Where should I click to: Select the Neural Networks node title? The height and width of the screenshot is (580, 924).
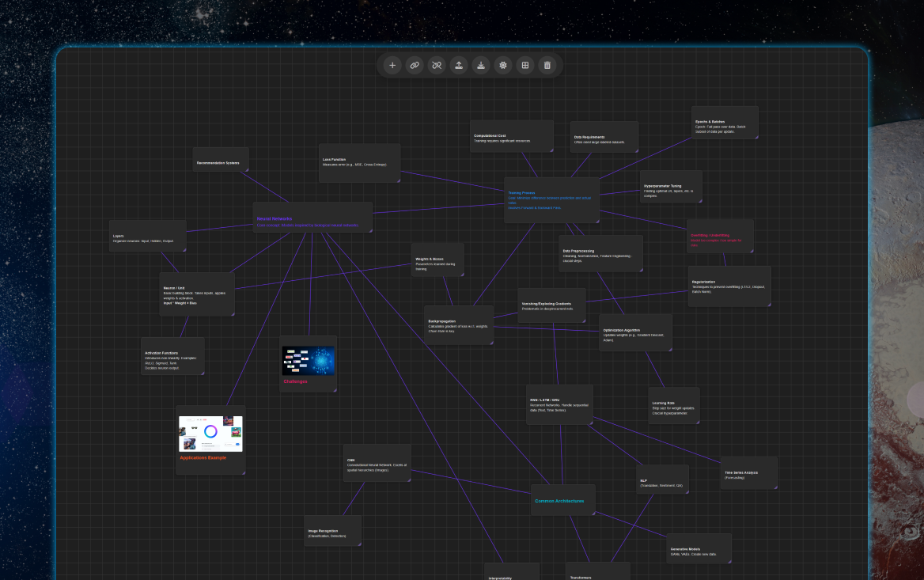275,218
